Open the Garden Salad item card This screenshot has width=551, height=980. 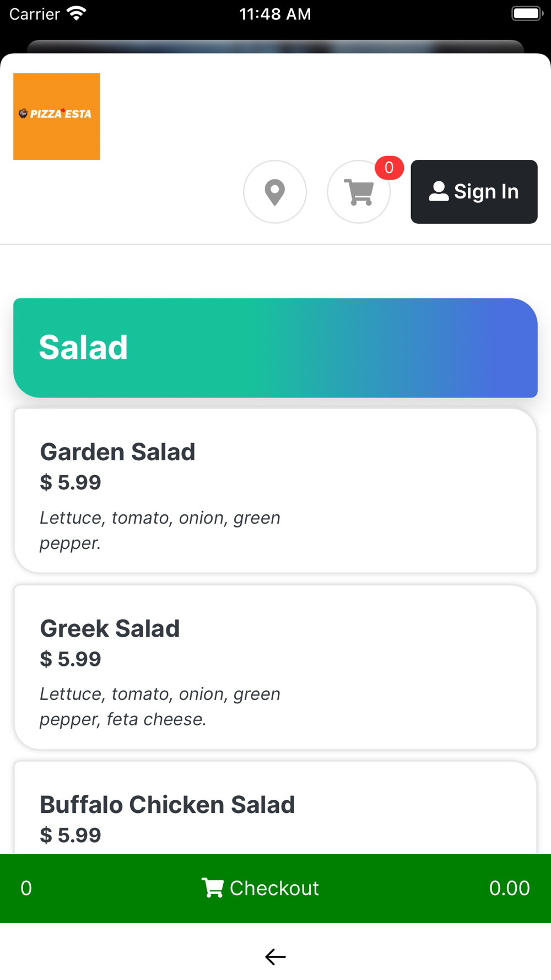click(275, 491)
